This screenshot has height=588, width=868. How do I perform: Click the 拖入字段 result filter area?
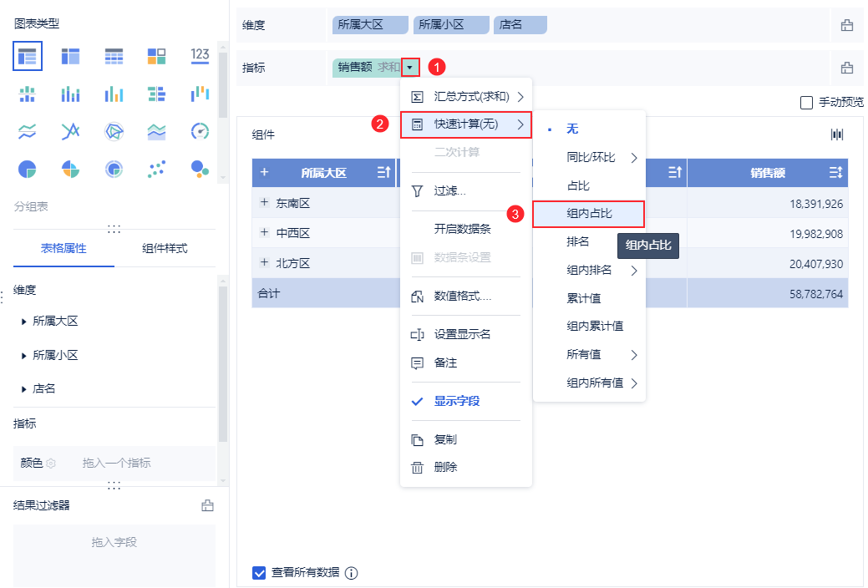114,542
